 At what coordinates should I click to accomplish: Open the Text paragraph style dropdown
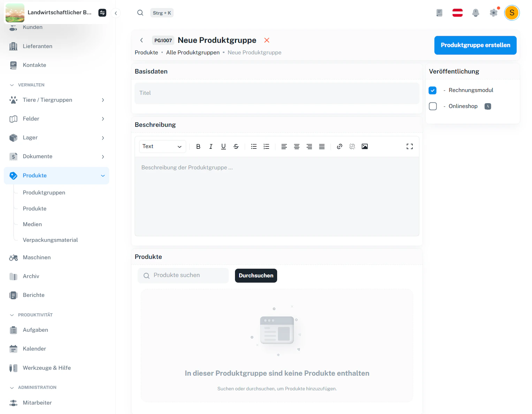pyautogui.click(x=162, y=146)
